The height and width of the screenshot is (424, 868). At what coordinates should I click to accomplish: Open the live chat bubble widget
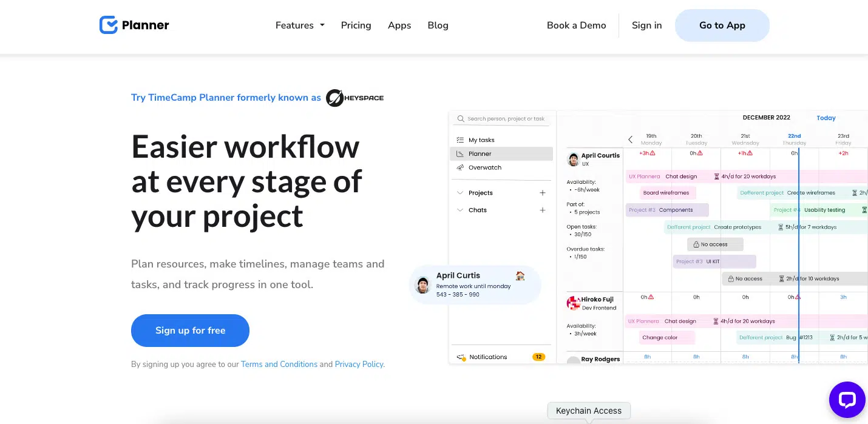(x=847, y=400)
